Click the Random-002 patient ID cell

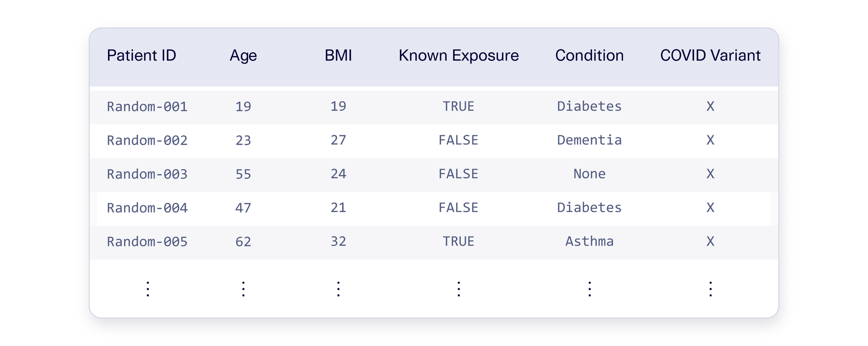pos(147,140)
